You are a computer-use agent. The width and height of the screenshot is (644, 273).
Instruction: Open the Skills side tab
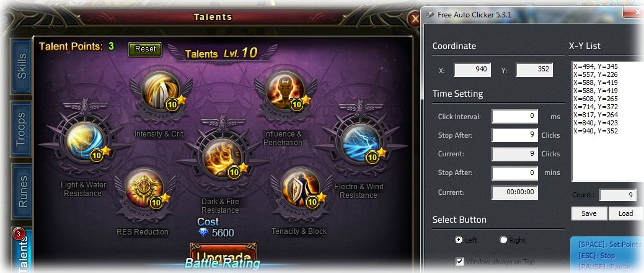coord(21,66)
